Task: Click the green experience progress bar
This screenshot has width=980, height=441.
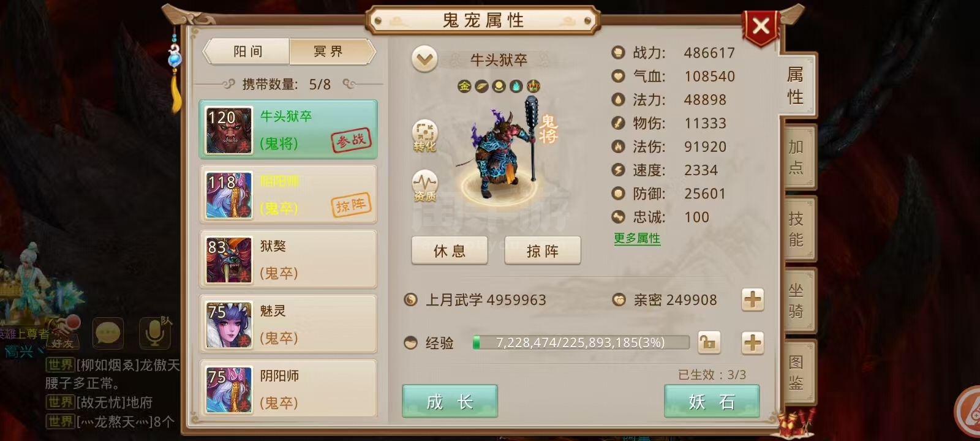Action: pyautogui.click(x=581, y=342)
